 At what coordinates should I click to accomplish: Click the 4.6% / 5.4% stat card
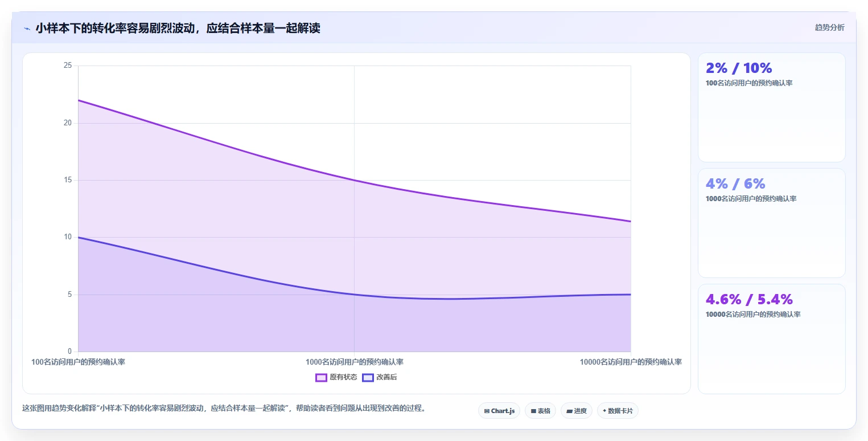(x=772, y=338)
